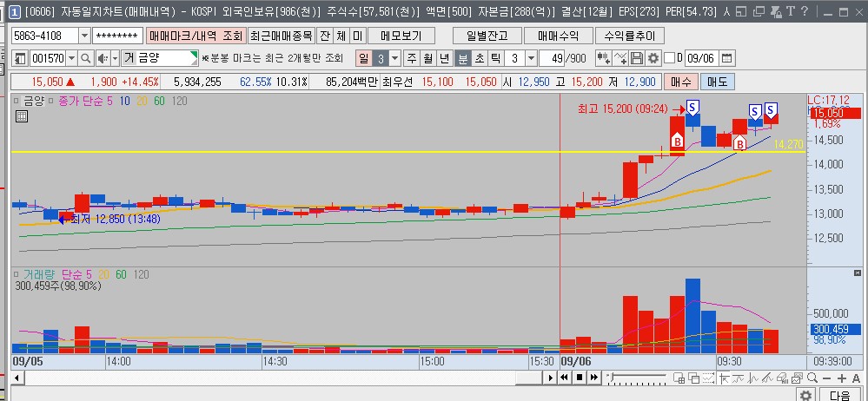Click the plus zoom-in icon

pos(841,378)
